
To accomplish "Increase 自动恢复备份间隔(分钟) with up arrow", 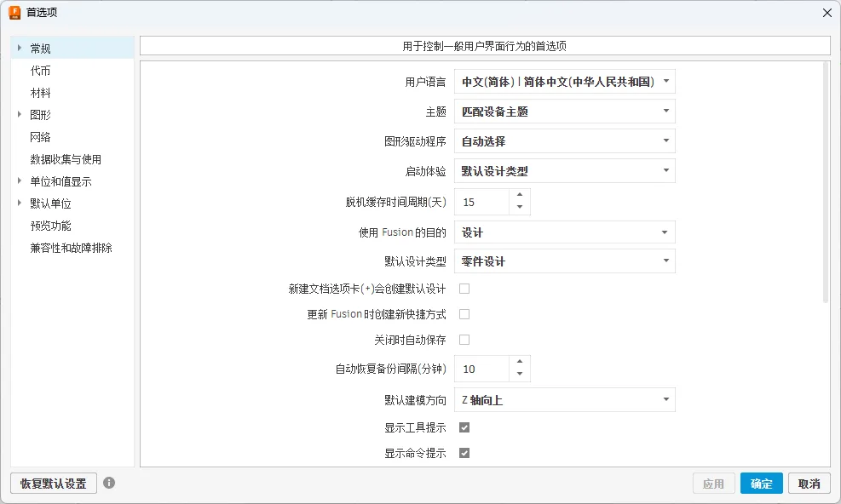I will 520,362.
